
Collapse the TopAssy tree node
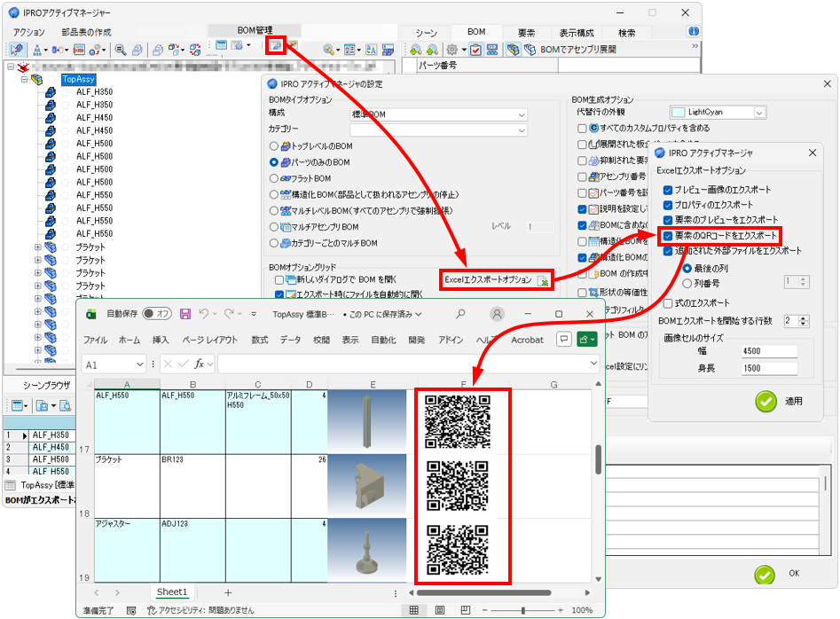click(x=24, y=79)
